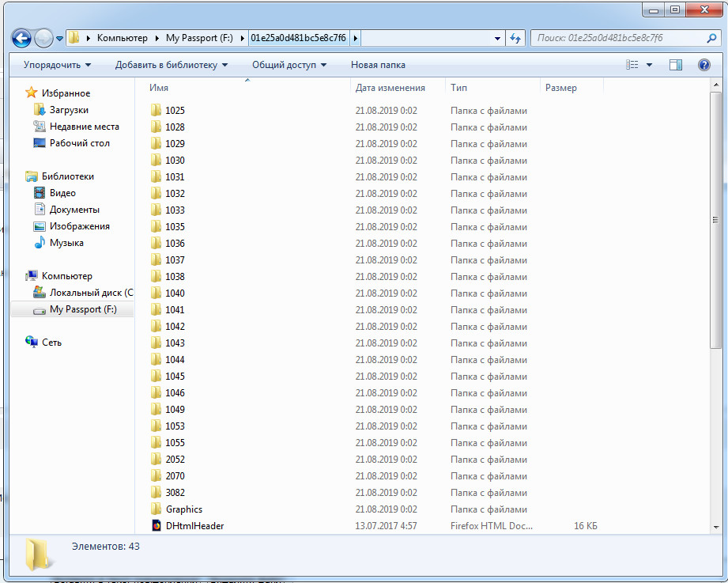Open Добавить в библиотеку menu

pos(171,65)
